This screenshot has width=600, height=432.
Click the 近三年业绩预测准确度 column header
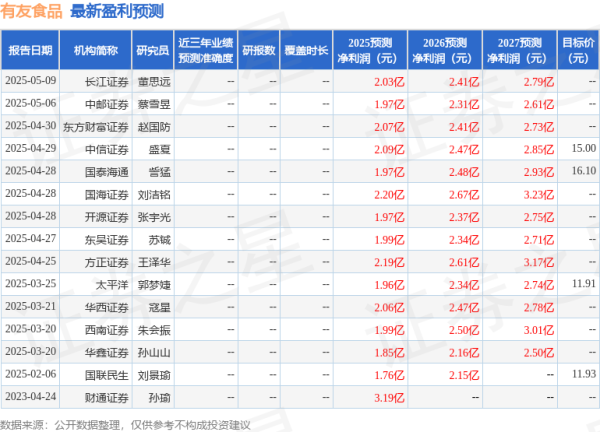click(206, 50)
